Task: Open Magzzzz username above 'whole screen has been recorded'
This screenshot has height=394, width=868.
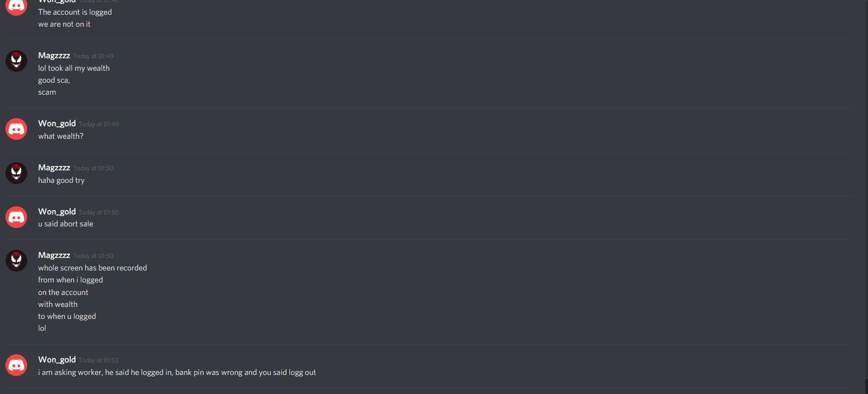Action: [54, 255]
